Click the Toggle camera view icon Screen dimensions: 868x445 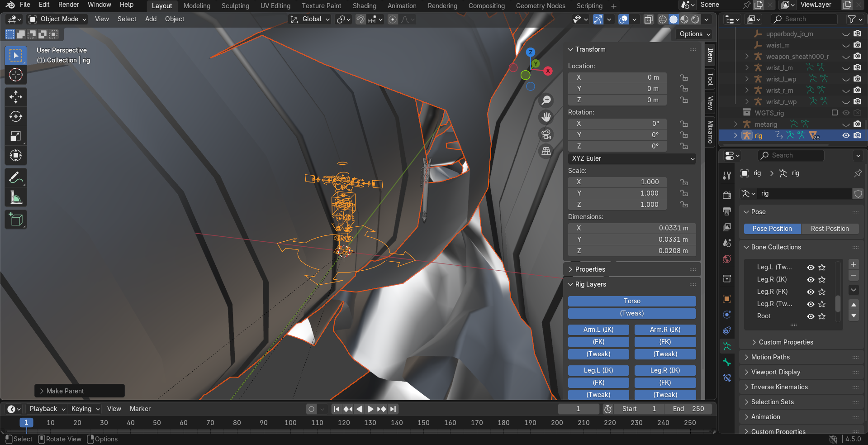546,134
